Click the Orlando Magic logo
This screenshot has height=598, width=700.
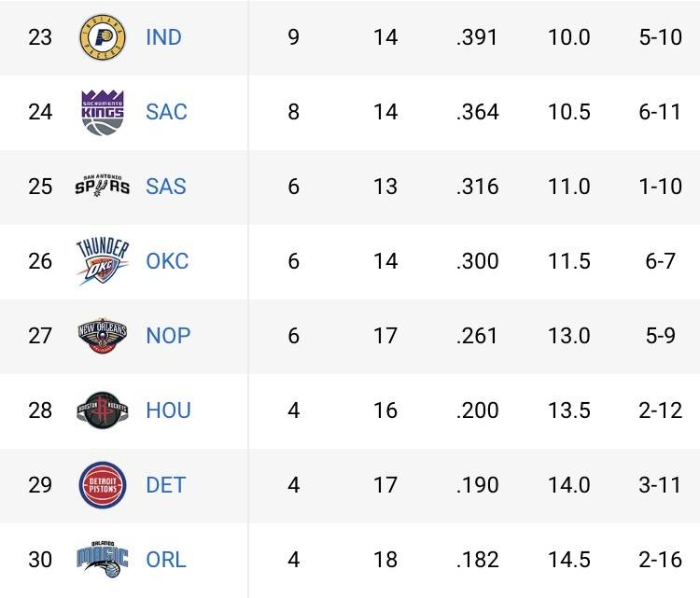tap(103, 560)
